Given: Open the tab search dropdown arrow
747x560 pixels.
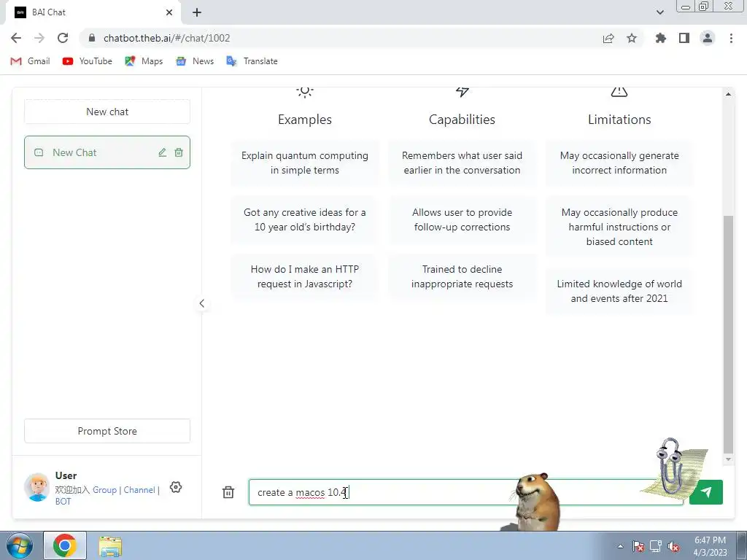Looking at the screenshot, I should (x=659, y=12).
